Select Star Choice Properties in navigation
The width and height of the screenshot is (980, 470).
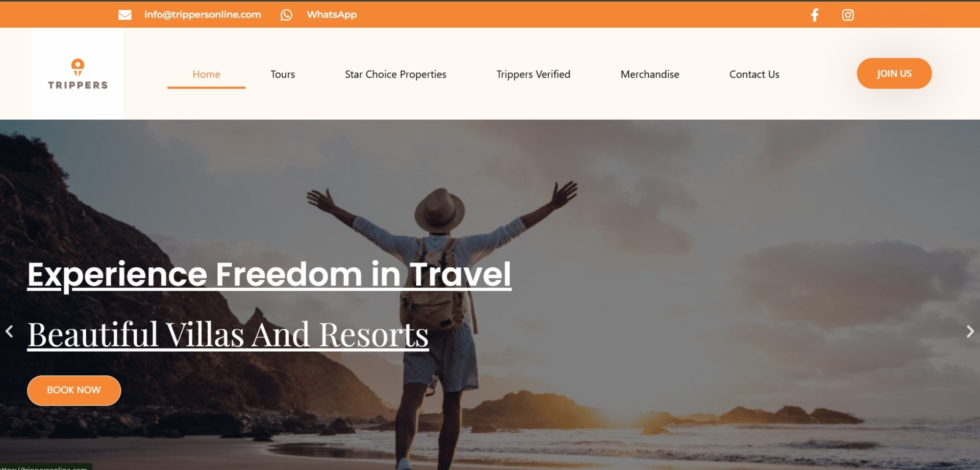coord(396,74)
